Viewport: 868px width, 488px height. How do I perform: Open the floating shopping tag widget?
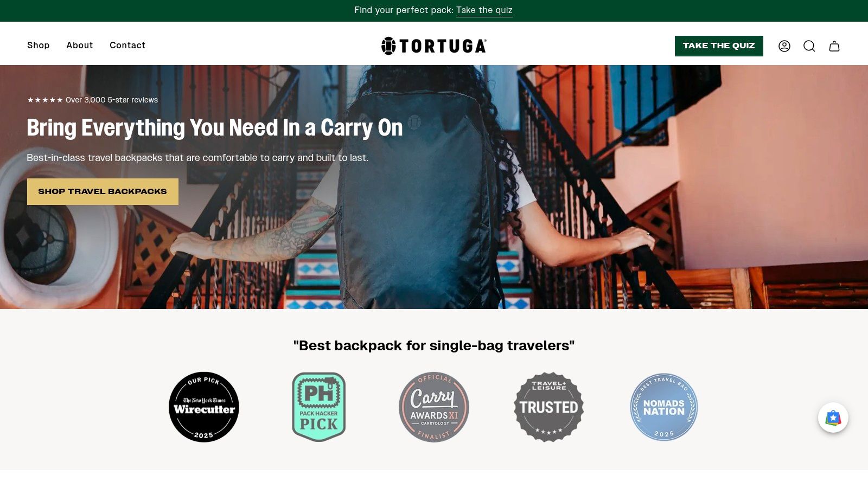(833, 418)
